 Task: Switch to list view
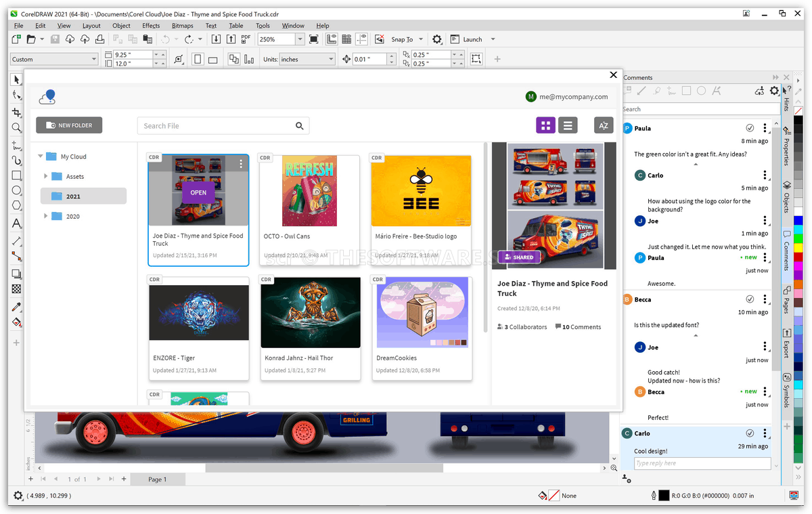[568, 125]
